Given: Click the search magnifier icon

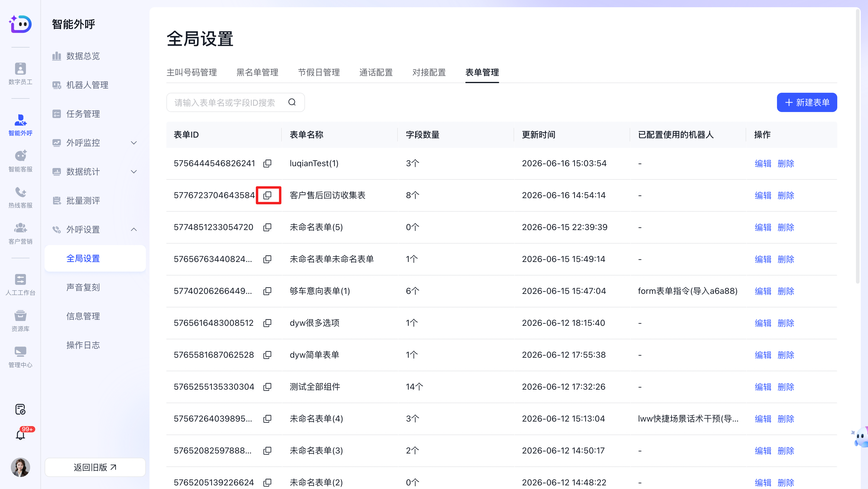Looking at the screenshot, I should tap(292, 102).
